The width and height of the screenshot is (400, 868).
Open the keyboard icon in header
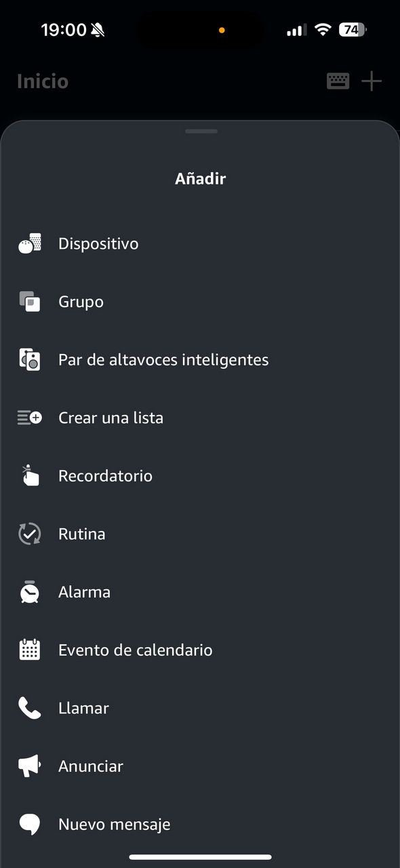tap(338, 81)
